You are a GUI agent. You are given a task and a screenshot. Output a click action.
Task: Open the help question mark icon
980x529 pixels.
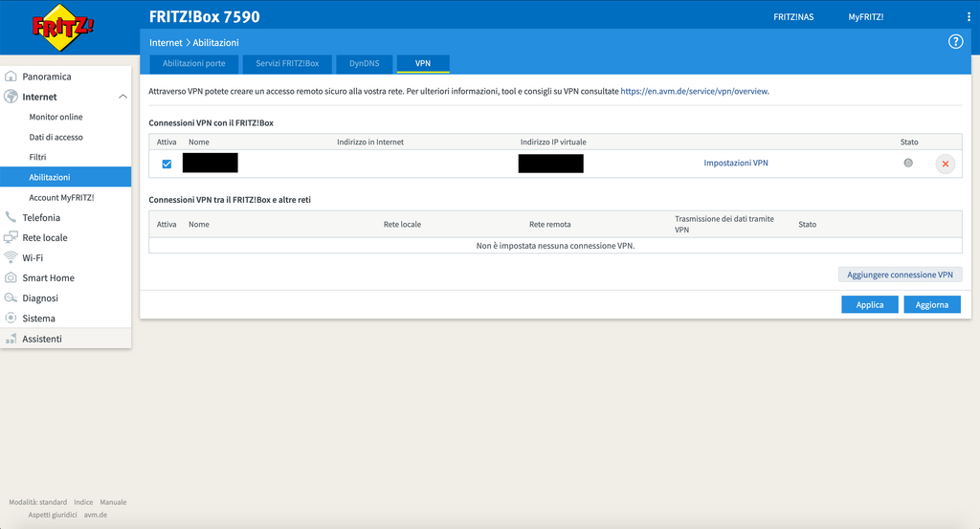(956, 42)
